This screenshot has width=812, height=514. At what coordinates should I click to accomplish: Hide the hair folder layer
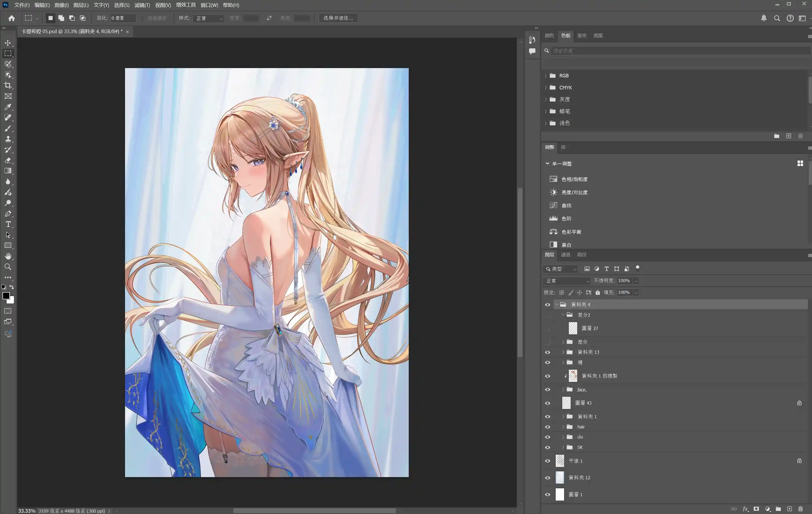pos(547,427)
